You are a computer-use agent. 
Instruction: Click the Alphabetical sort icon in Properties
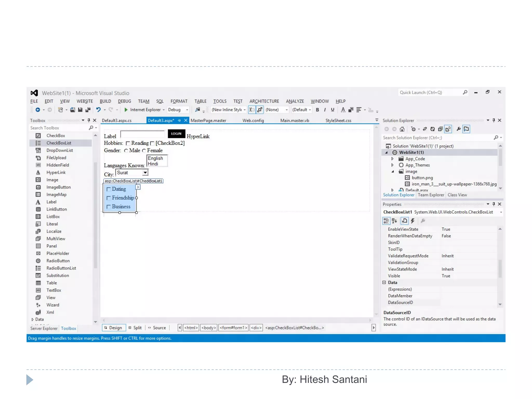click(394, 221)
